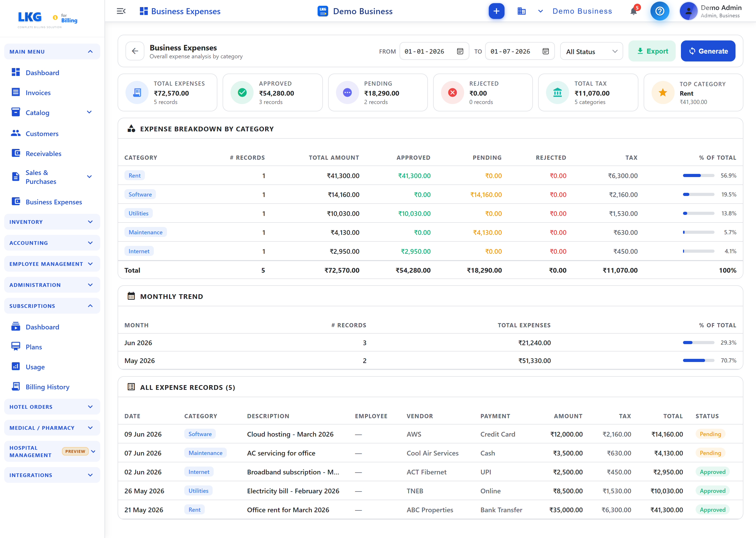Screen dimensions: 756x538
Task: Click the blue plus quick-add button
Action: [x=496, y=11]
